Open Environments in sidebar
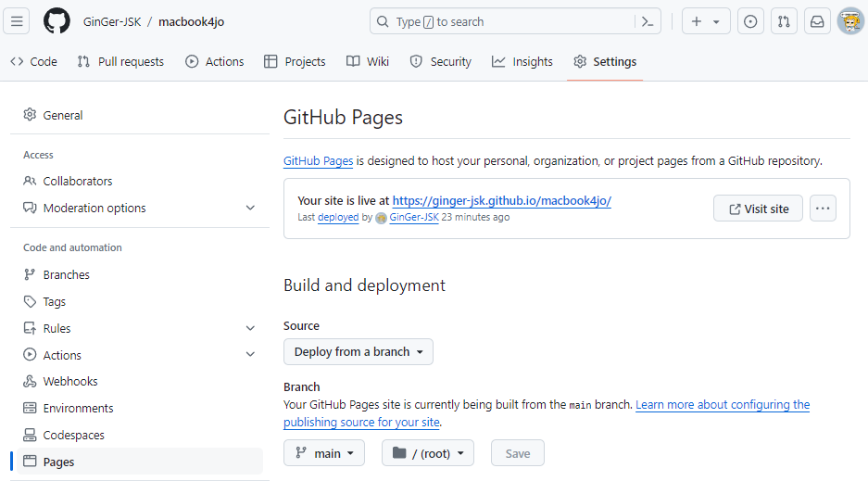Screen dimensions: 868x481 (140, 408)
